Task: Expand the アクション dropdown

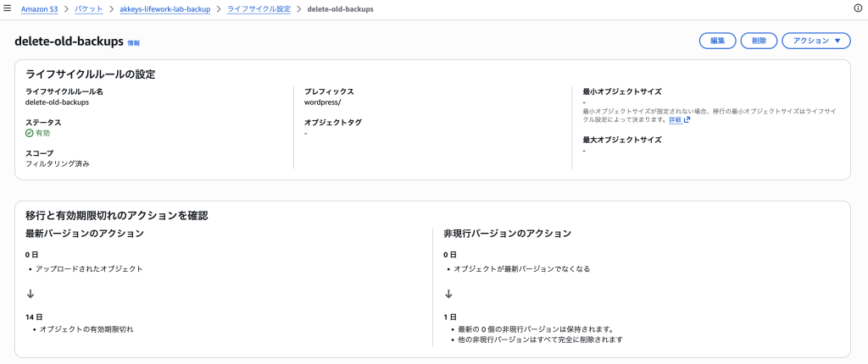Action: [x=815, y=41]
